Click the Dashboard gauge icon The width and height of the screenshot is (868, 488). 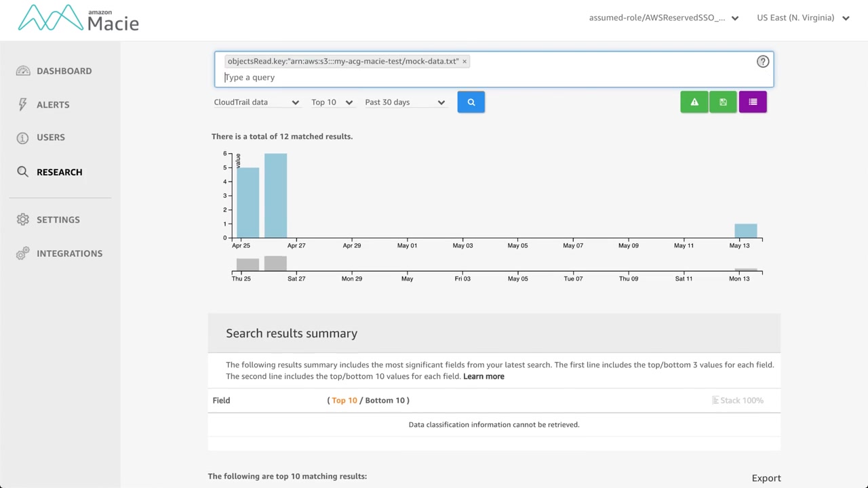click(23, 71)
